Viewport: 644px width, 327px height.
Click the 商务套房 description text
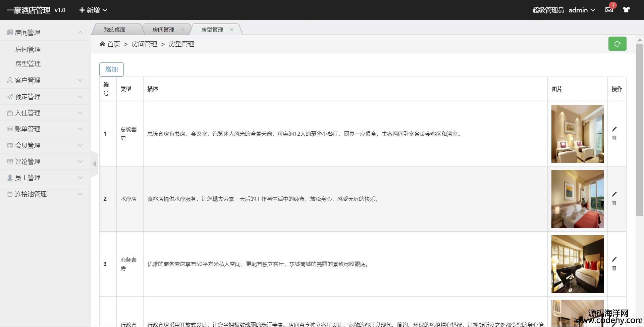(x=259, y=264)
